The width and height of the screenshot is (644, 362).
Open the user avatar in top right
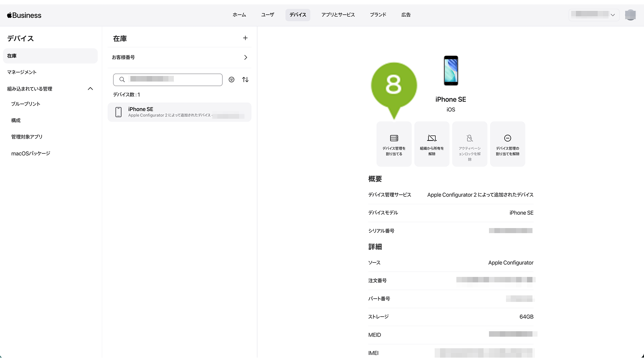point(630,15)
